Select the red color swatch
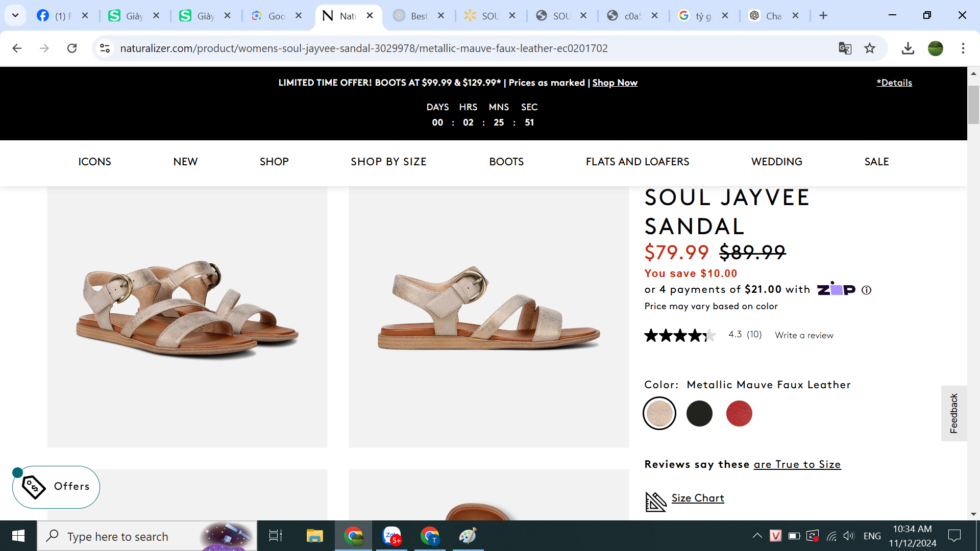Screen dimensions: 980x551 pos(739,413)
